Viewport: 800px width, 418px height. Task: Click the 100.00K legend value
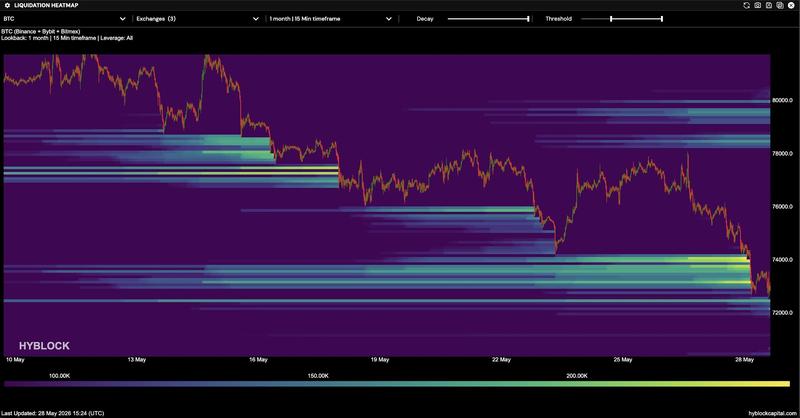click(x=59, y=376)
